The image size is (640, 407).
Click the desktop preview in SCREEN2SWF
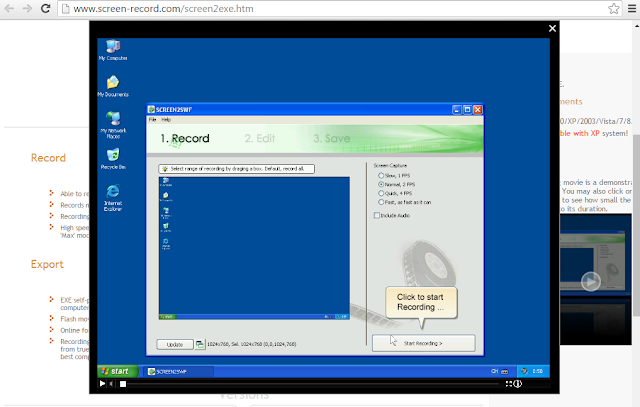pos(254,248)
